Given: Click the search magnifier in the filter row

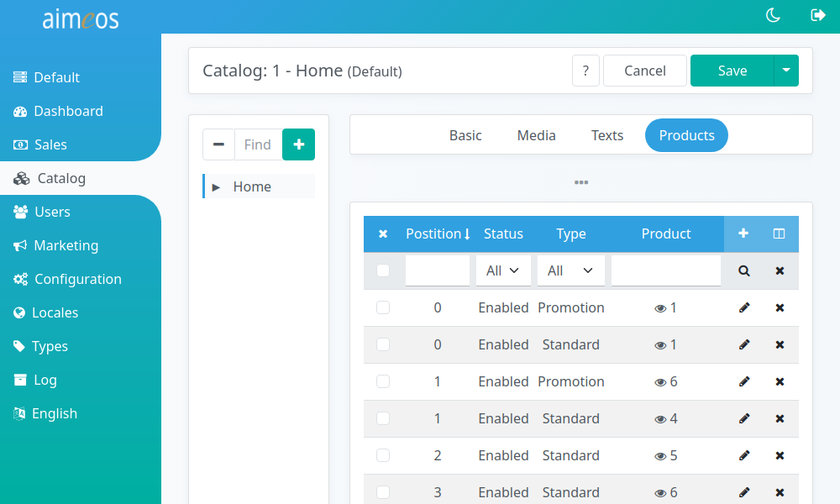Looking at the screenshot, I should pyautogui.click(x=743, y=270).
